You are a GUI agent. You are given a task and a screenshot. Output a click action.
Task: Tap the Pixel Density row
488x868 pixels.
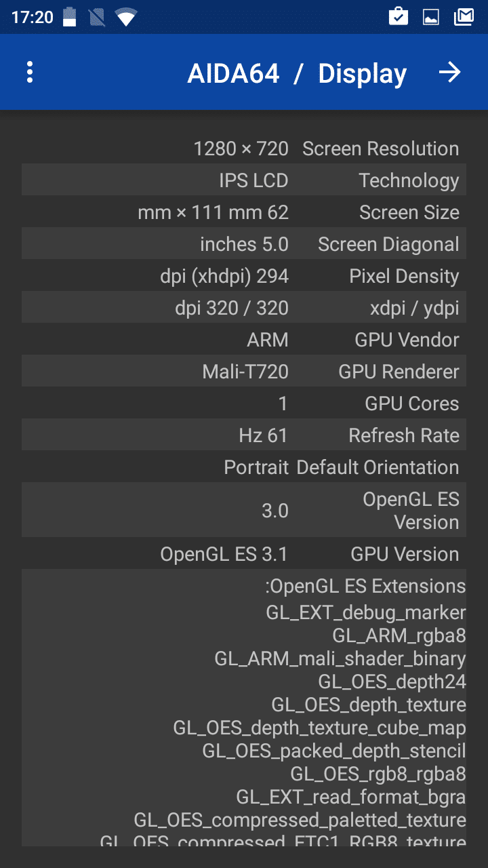244,276
